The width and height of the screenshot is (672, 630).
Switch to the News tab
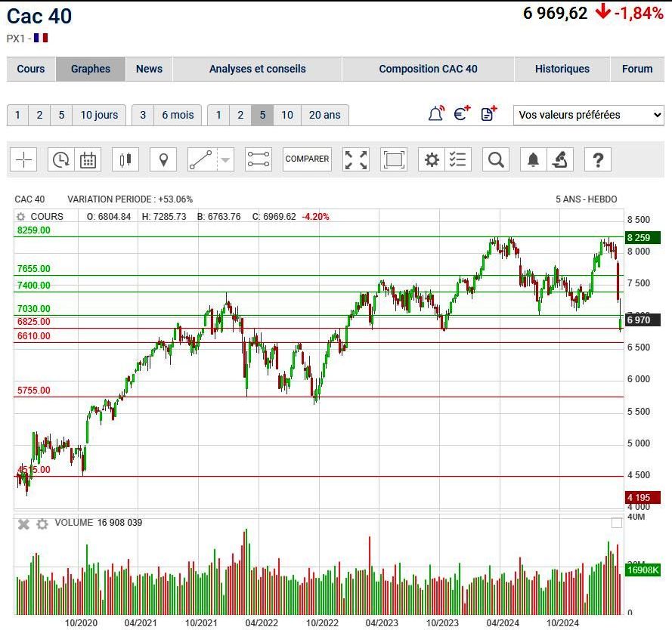coord(149,69)
